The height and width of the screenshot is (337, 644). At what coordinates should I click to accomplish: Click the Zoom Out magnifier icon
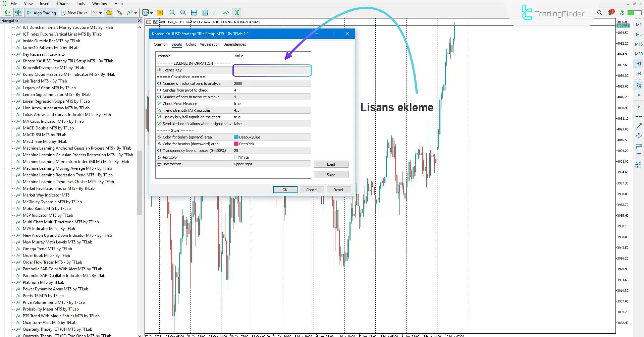point(183,12)
